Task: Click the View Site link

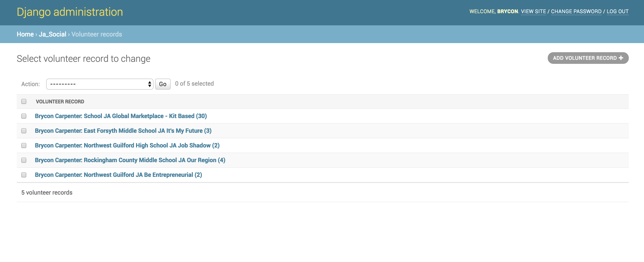Action: (533, 11)
